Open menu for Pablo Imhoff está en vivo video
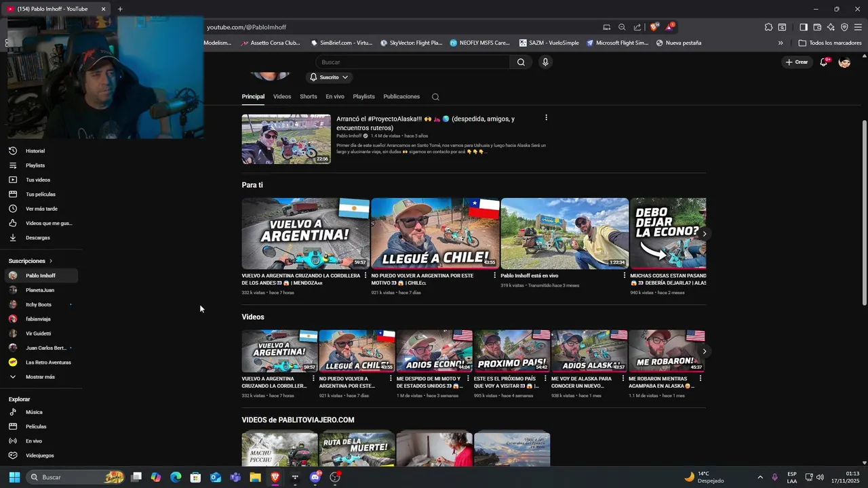The image size is (868, 488). pos(625,276)
